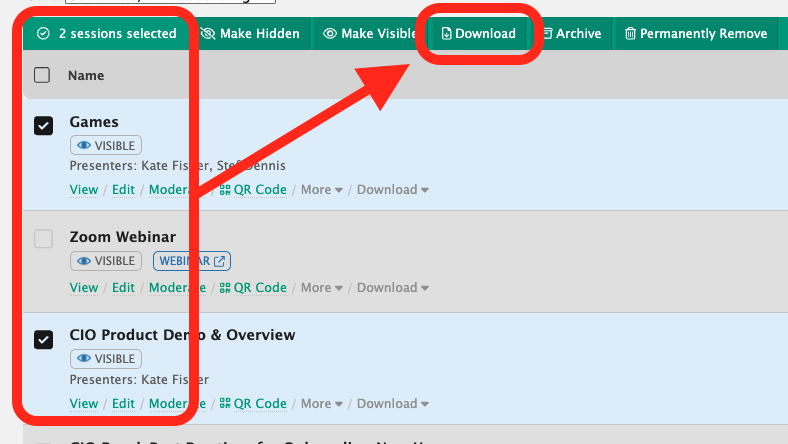Check the Zoom Webinar session checkbox

[44, 239]
